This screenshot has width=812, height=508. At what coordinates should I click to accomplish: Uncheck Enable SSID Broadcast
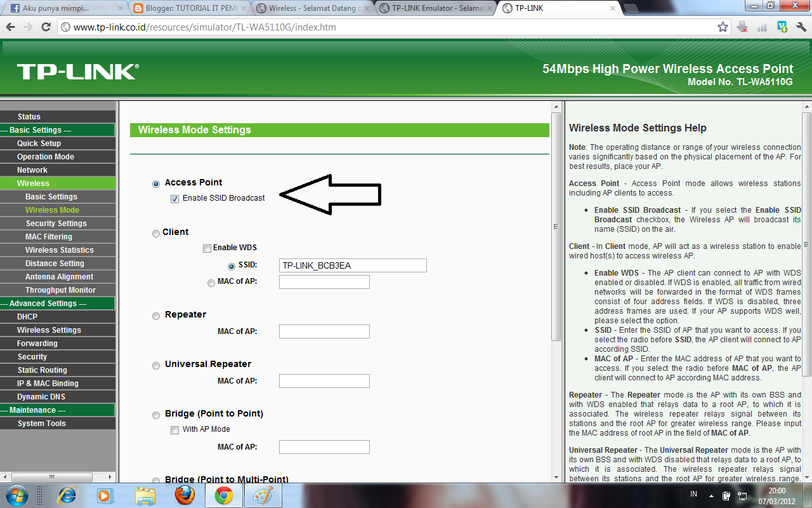click(174, 199)
